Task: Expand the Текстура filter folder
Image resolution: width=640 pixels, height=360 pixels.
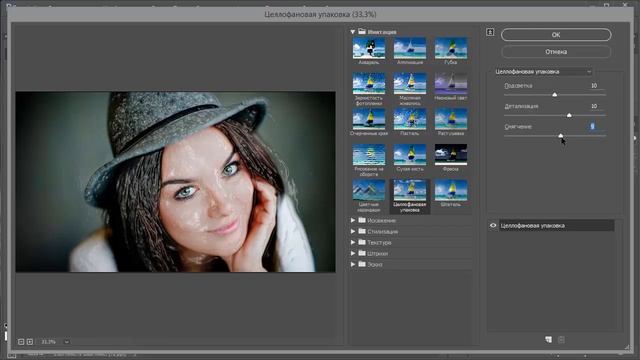Action: pyautogui.click(x=353, y=242)
